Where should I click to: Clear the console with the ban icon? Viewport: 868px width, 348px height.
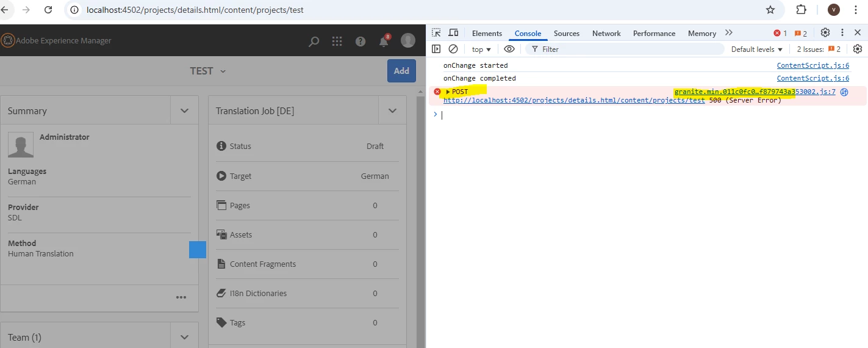pos(453,49)
